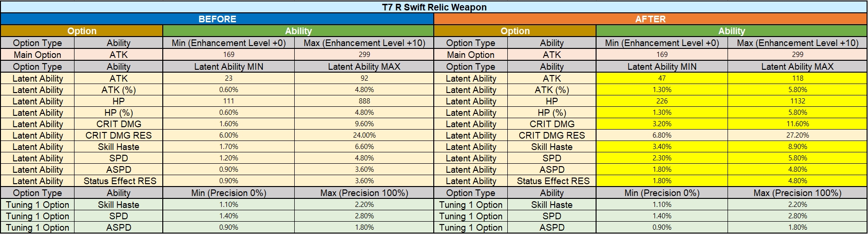This screenshot has width=868, height=234.
Task: Select the BEFORE Status Effect RES ability cell
Action: point(119,181)
